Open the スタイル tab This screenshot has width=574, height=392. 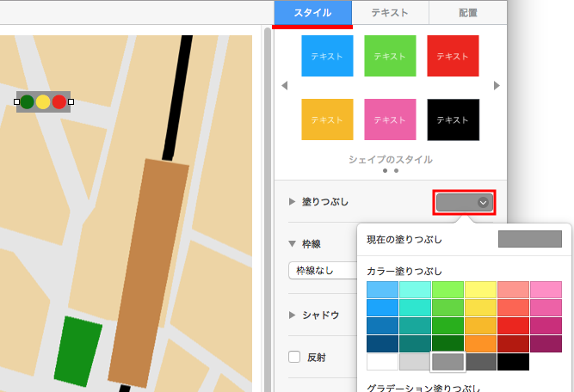[x=312, y=13]
